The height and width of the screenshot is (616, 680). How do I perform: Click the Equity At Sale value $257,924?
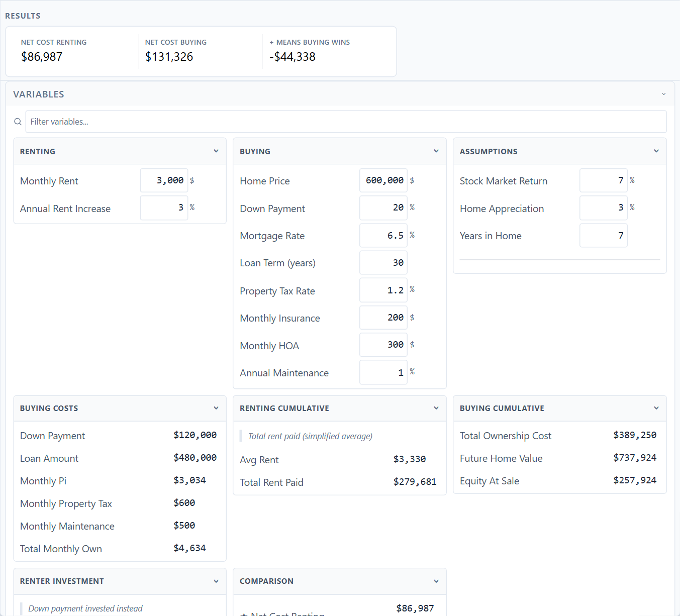click(x=635, y=480)
